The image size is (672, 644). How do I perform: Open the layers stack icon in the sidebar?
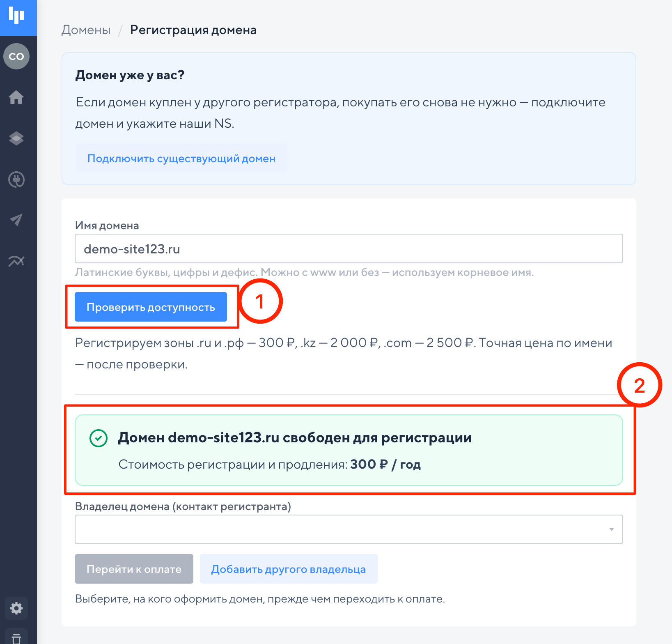pyautogui.click(x=16, y=138)
